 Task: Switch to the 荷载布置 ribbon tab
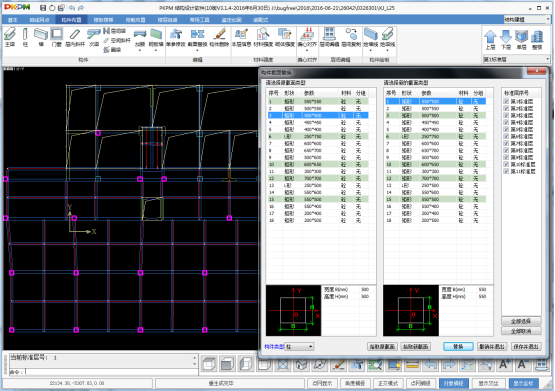[136, 20]
